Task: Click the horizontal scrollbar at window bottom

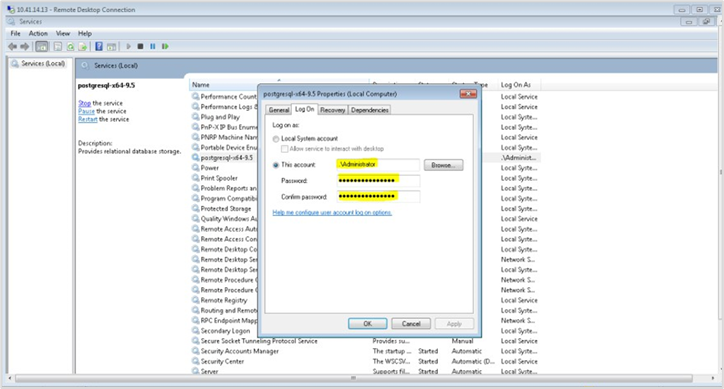Action: point(353,378)
